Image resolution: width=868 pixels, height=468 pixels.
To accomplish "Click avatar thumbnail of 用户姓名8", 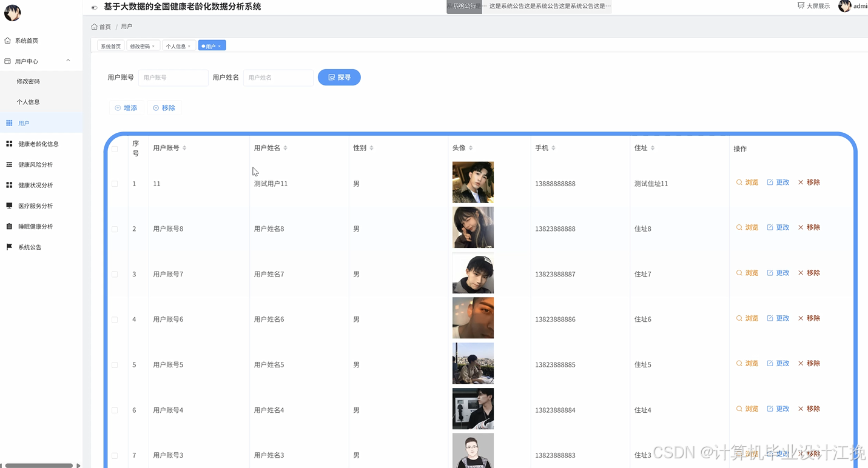I will (x=473, y=227).
